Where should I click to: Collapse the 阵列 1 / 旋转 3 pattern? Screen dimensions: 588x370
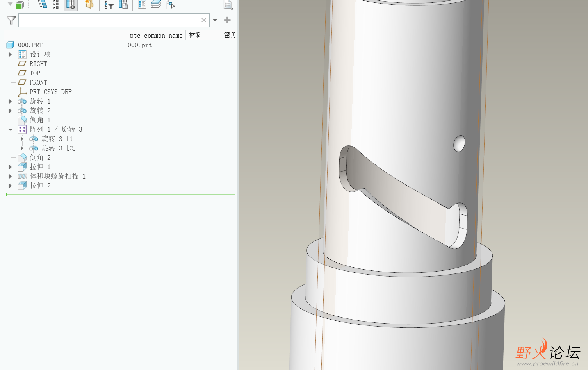coord(11,129)
